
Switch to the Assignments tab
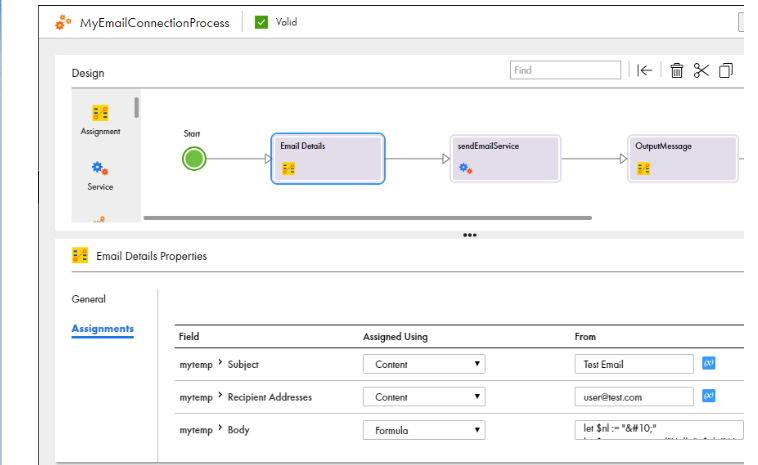coord(102,329)
